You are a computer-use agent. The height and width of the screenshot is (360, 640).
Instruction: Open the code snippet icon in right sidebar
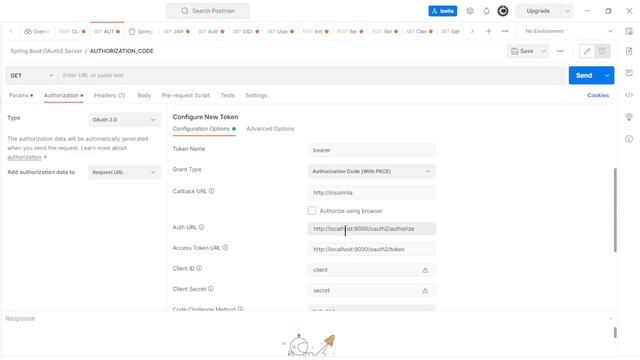click(x=629, y=95)
